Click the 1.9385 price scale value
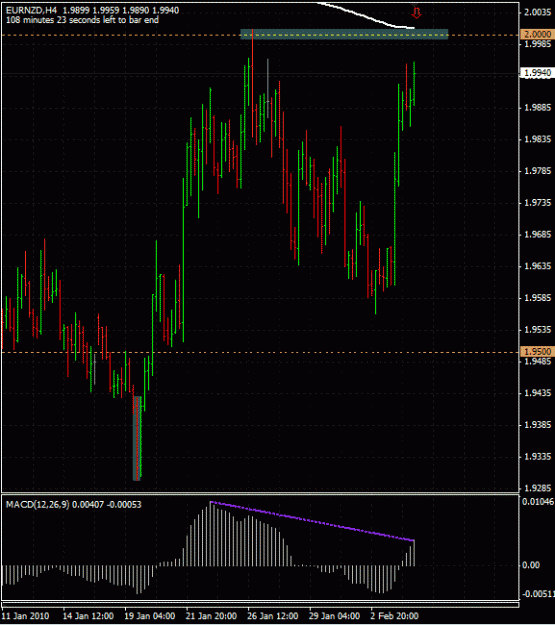Screen dimensions: 555x625 (x=538, y=425)
